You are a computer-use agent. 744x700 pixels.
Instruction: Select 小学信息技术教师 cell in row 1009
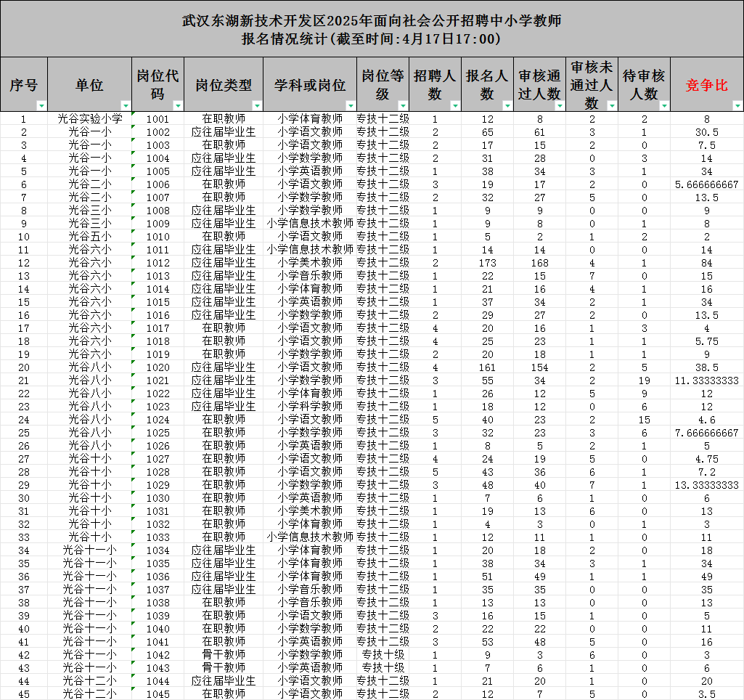coord(310,223)
